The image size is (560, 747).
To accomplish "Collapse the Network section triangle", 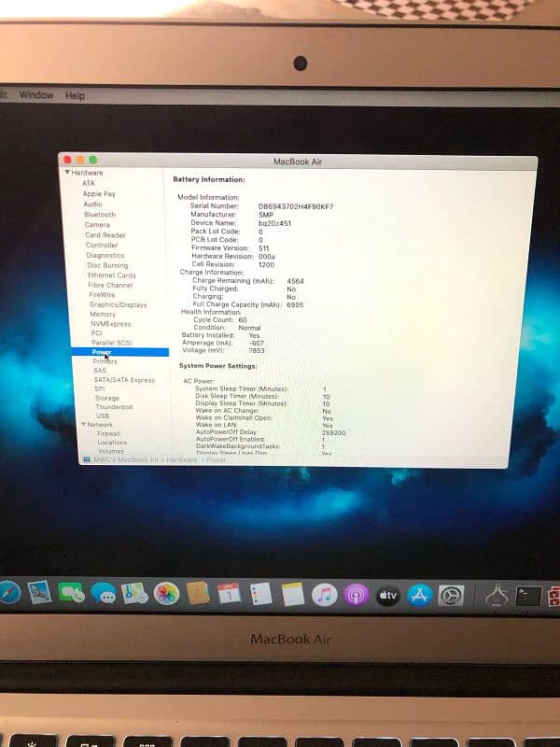I will (83, 424).
